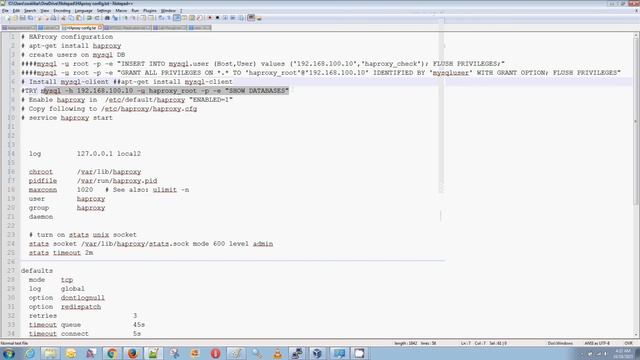
Task: Select the HAproxy config.txt tab
Action: (82, 28)
